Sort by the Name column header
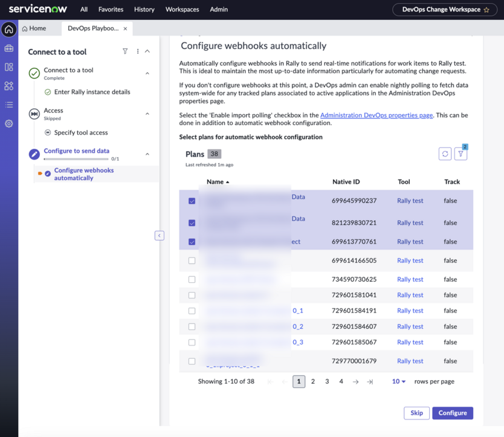The width and height of the screenshot is (504, 437). click(218, 182)
